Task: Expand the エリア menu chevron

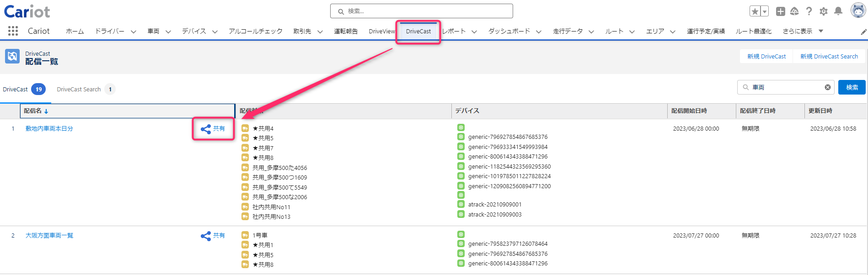Action: click(673, 32)
